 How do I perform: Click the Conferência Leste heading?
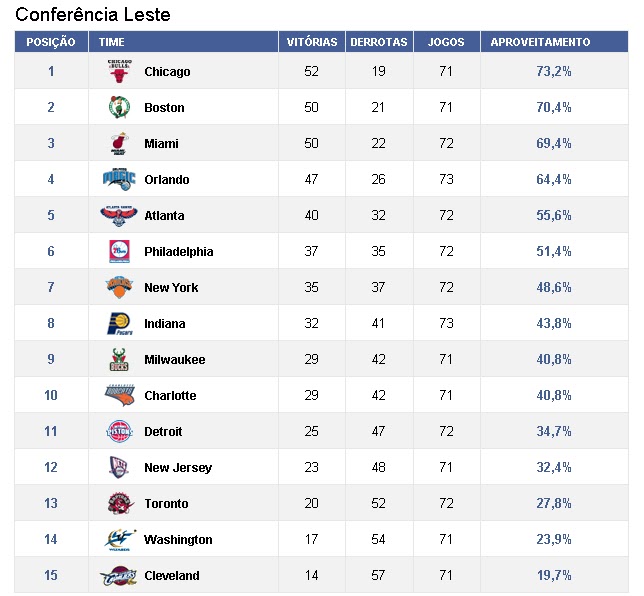click(93, 15)
